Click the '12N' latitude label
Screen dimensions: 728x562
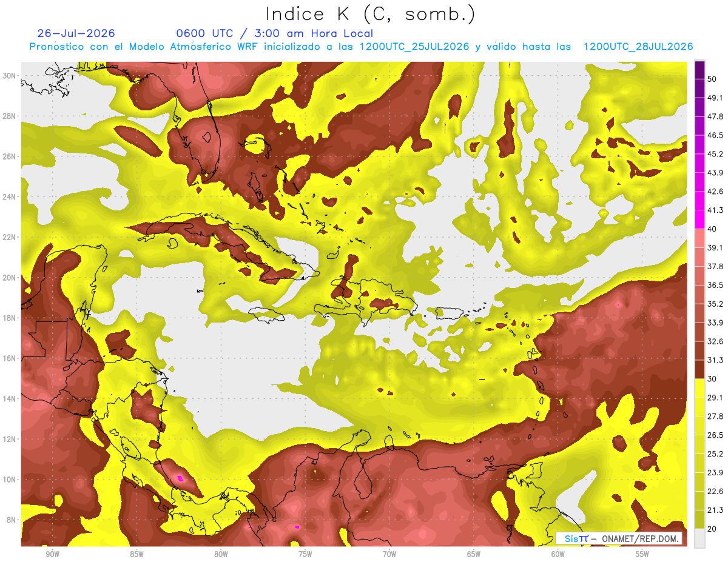[8, 439]
